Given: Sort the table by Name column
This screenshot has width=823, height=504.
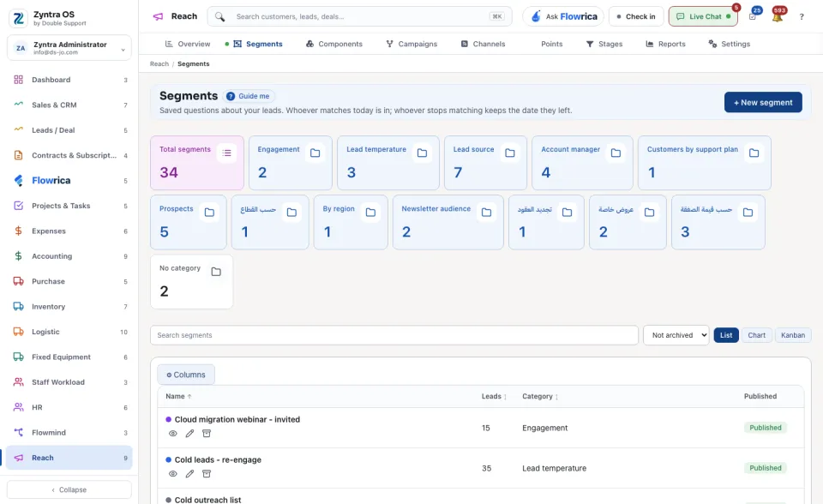Looking at the screenshot, I should click(x=178, y=396).
